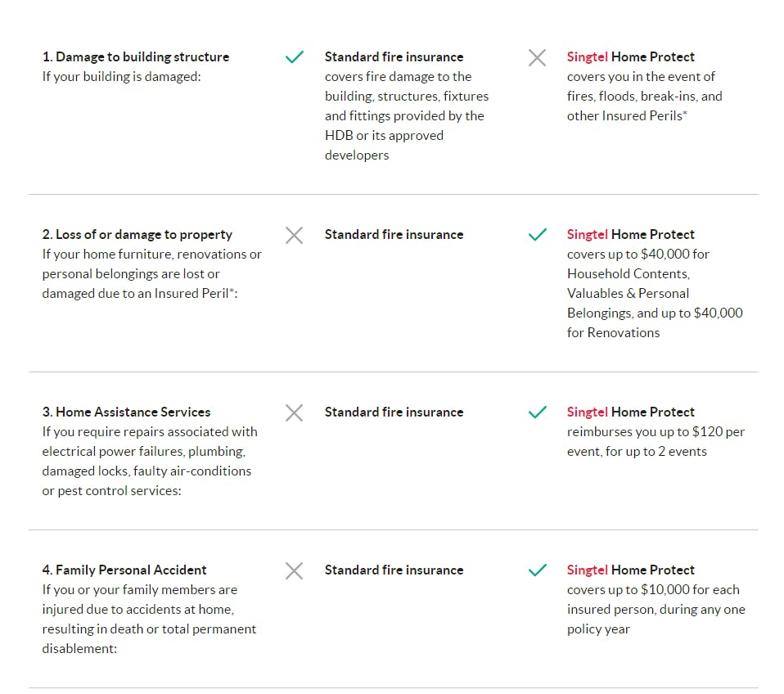
Task: Click green checkmark for $10,000 insured person cover
Action: point(537,570)
